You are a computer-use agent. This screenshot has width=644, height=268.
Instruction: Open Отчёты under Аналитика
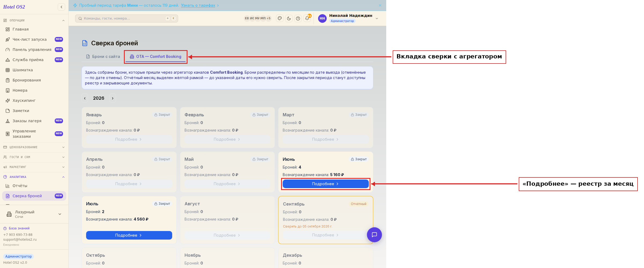34,186
